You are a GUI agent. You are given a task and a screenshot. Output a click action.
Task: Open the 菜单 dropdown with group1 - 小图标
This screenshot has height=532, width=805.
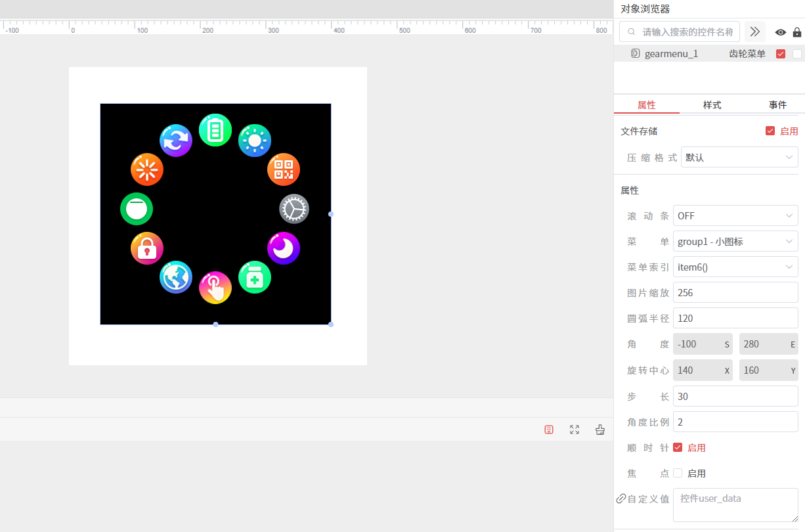click(735, 241)
